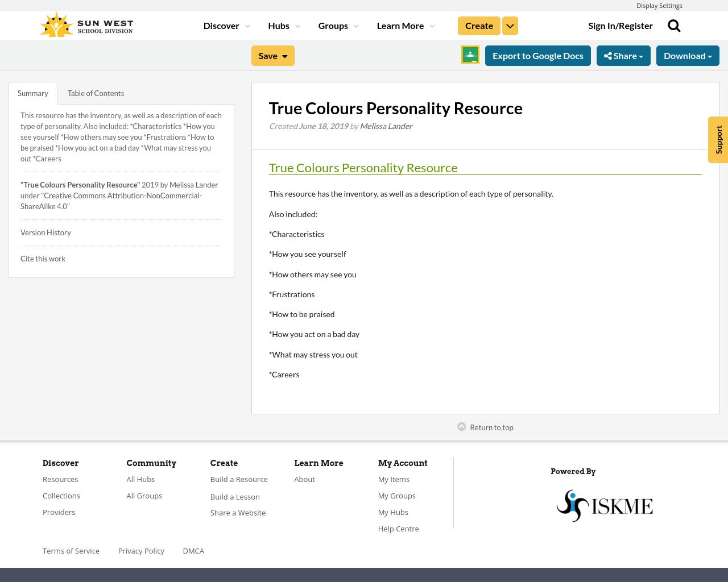728x582 pixels.
Task: Click Sign In/Register
Action: coord(621,25)
